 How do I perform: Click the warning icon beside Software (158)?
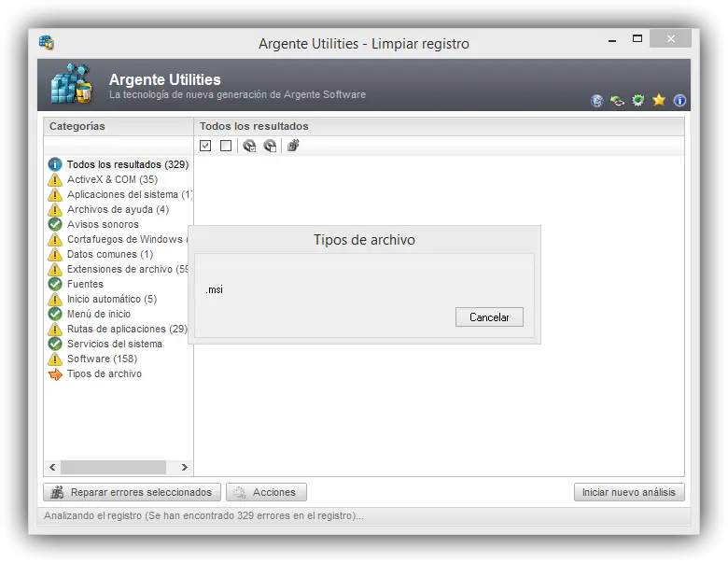55,359
